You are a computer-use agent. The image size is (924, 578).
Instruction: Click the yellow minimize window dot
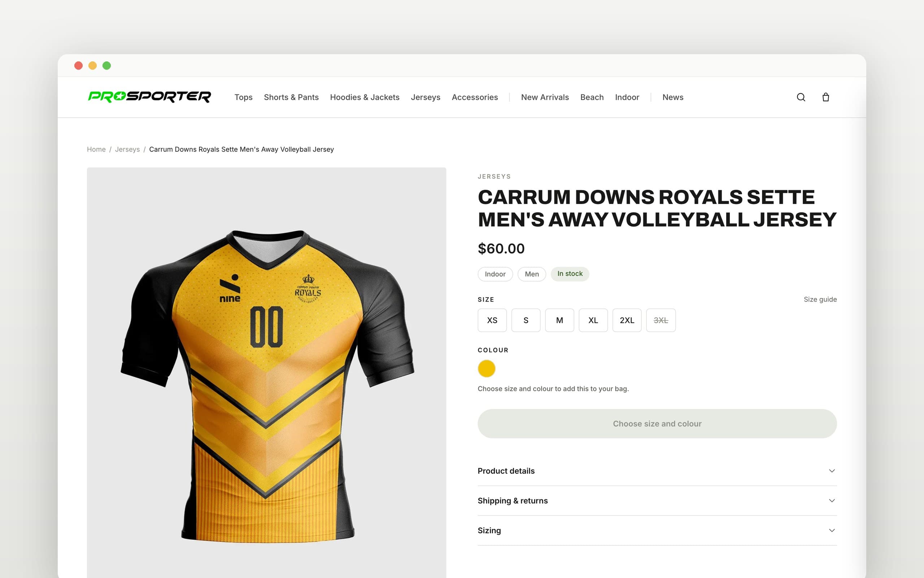coord(92,66)
